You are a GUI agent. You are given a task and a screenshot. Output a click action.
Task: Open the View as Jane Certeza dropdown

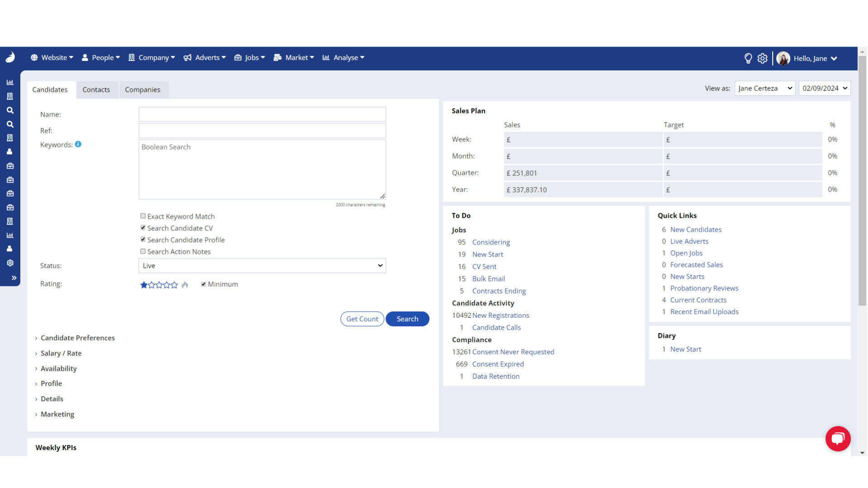[764, 88]
